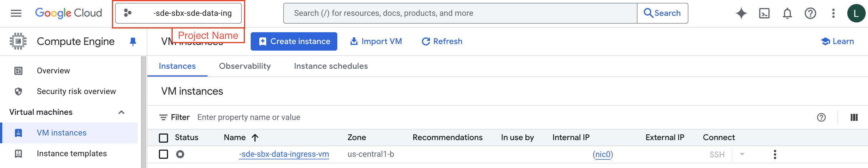Screen dimensions: 868x168
Task: Check the sde-sbx-data-ingress-vm row checkbox
Action: [163, 154]
